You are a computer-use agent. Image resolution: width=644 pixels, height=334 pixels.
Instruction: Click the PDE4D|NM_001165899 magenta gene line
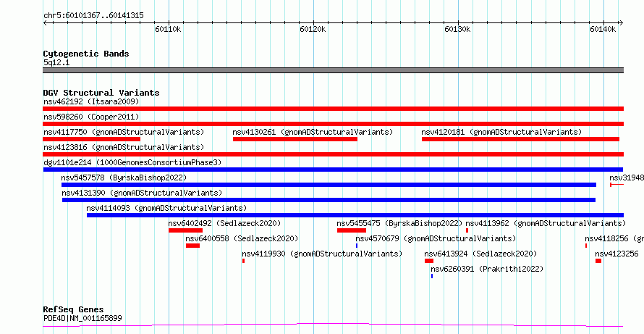(x=333, y=325)
